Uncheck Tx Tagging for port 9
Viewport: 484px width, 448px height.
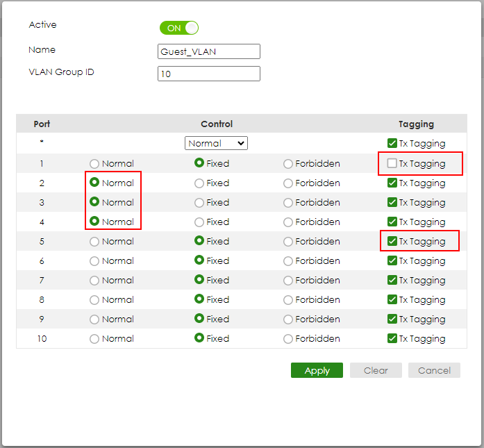tap(392, 320)
